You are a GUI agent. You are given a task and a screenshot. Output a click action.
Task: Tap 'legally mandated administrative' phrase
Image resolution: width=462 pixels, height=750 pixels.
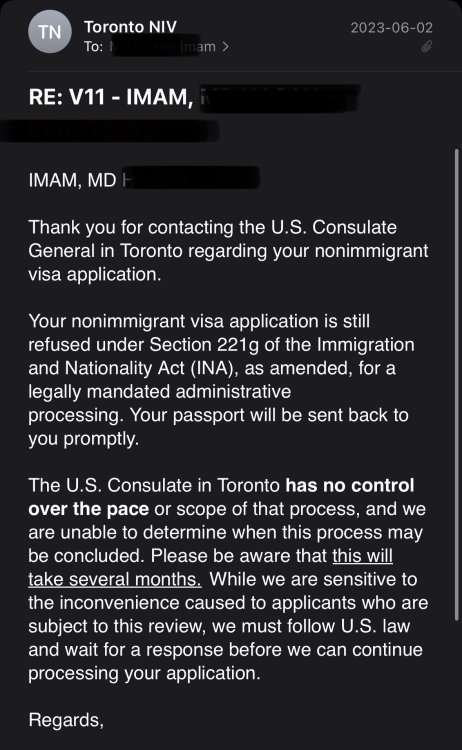(160, 392)
